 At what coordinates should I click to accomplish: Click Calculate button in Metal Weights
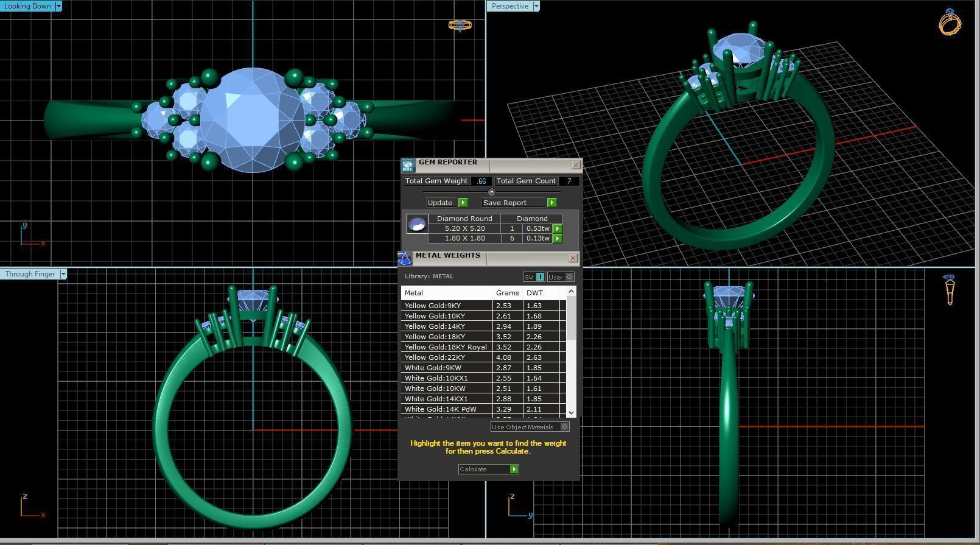tap(488, 469)
